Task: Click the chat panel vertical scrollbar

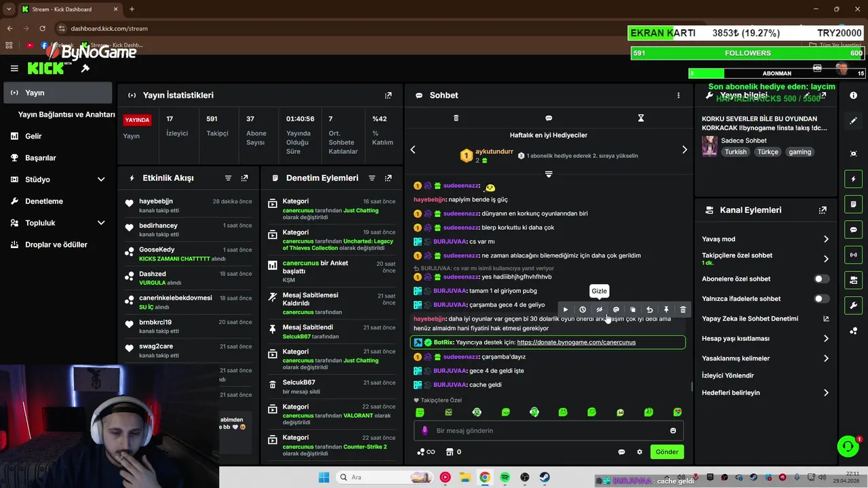Action: (x=692, y=386)
